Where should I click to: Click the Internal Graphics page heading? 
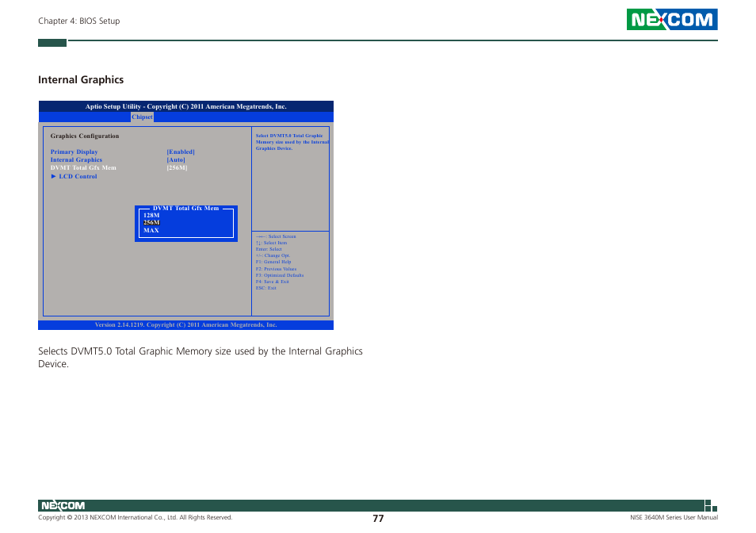81,79
